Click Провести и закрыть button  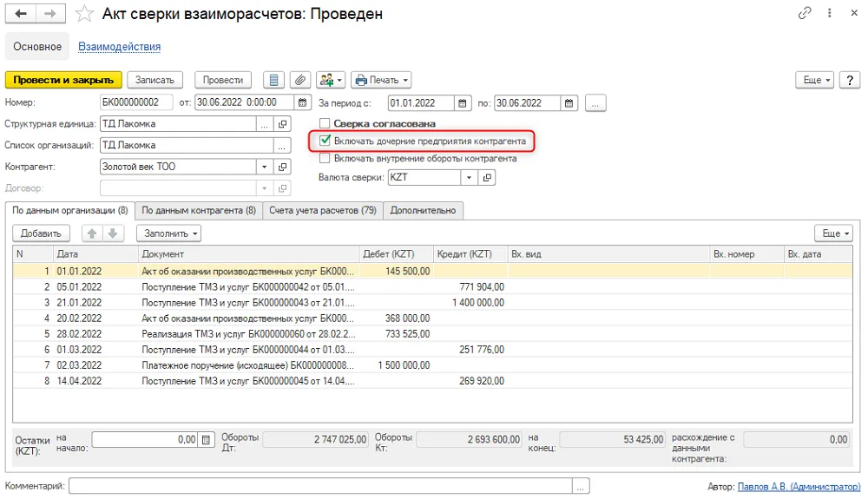coord(63,80)
